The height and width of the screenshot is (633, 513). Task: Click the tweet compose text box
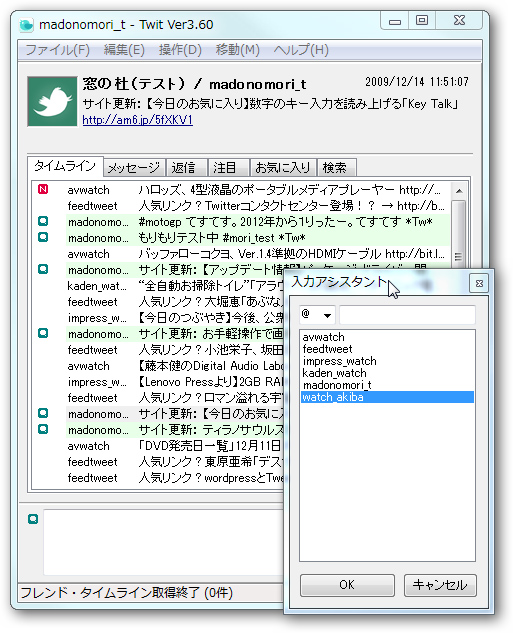(164, 542)
